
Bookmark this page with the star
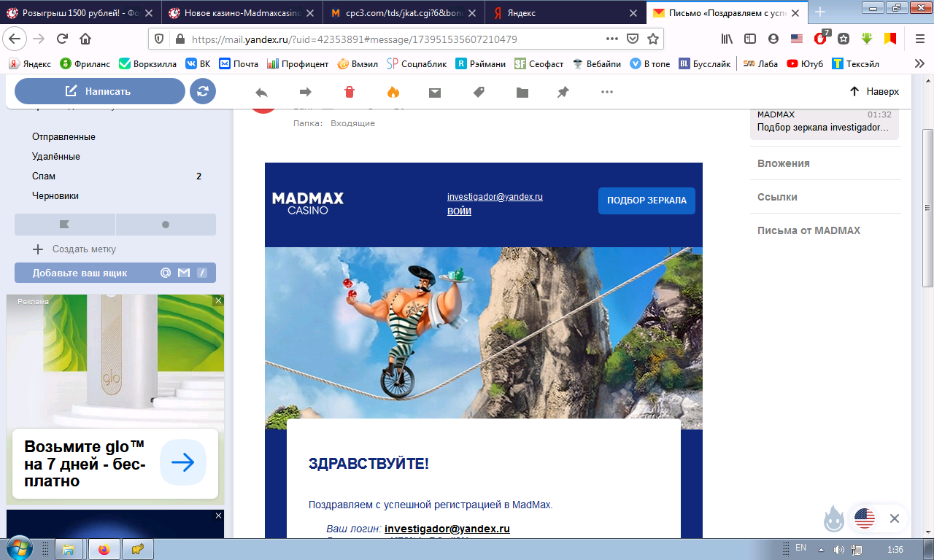pos(653,39)
